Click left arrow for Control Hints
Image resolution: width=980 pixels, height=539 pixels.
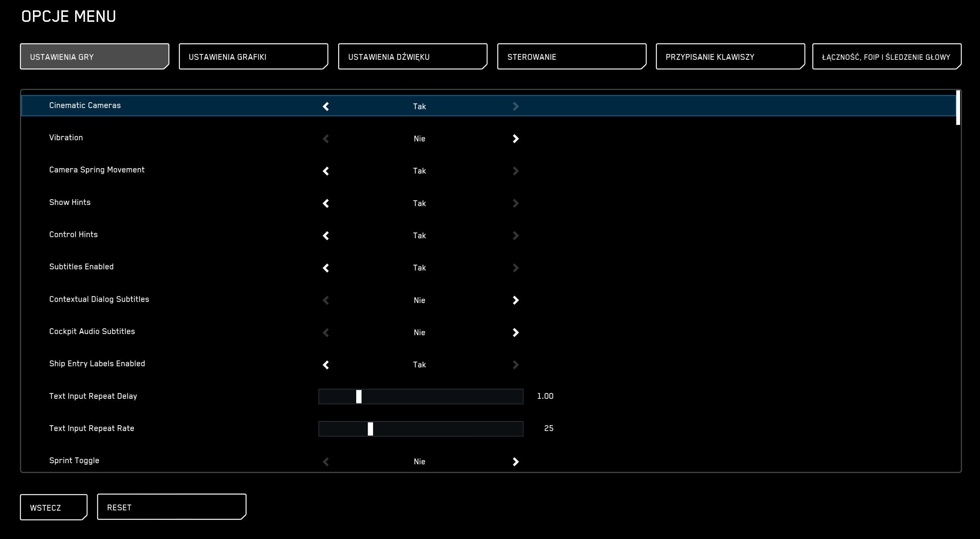326,236
